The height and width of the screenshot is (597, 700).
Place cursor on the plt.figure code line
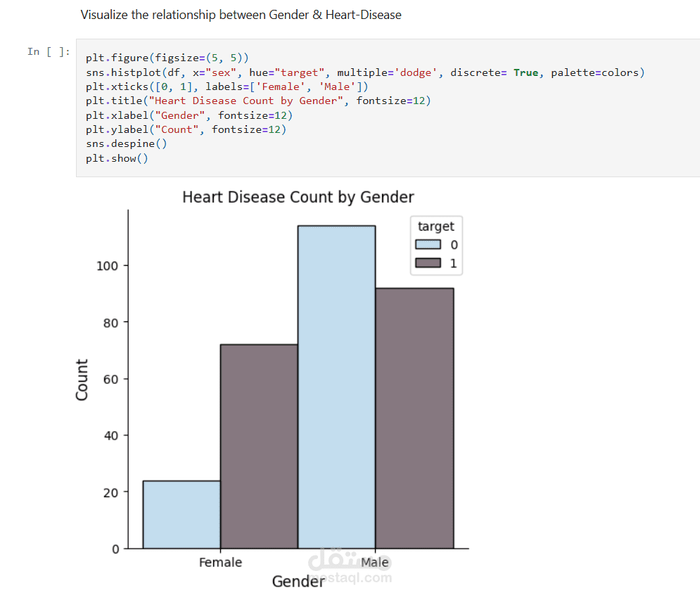tap(167, 58)
